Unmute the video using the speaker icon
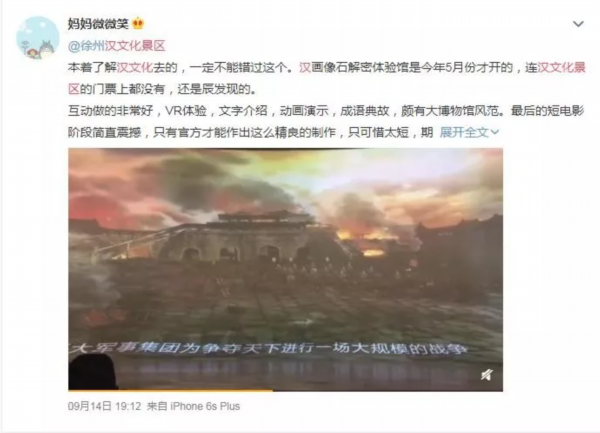The width and height of the screenshot is (600, 433). [486, 375]
